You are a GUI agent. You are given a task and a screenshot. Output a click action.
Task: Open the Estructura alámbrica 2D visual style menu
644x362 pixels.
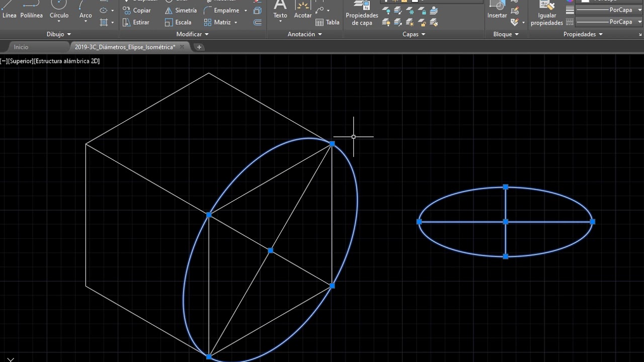coord(66,61)
